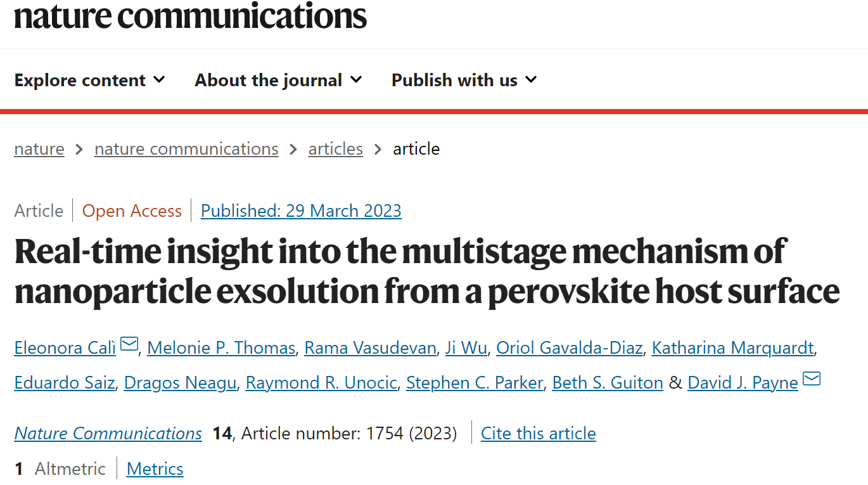The width and height of the screenshot is (868, 485).
Task: Click the Cite this article link
Action: 539,433
